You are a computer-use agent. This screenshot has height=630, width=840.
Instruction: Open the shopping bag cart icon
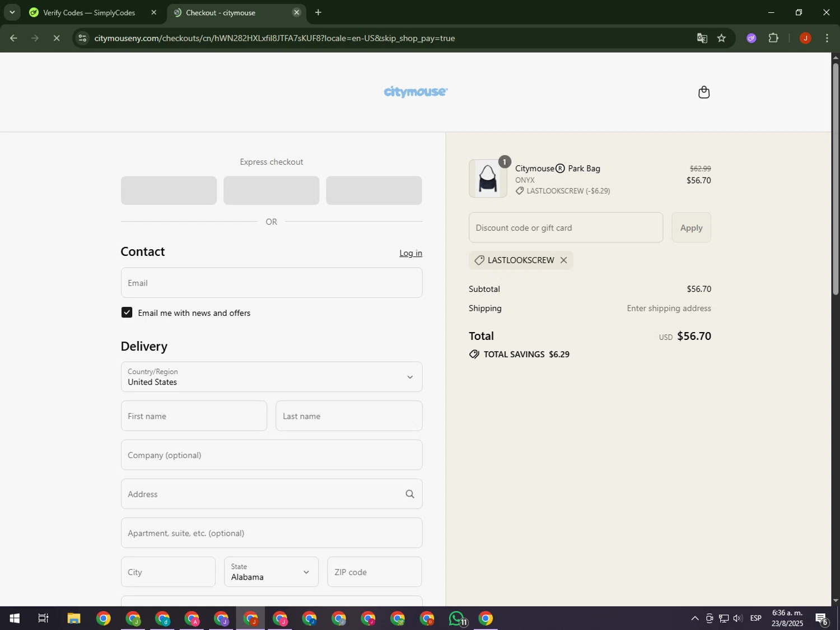pos(704,92)
